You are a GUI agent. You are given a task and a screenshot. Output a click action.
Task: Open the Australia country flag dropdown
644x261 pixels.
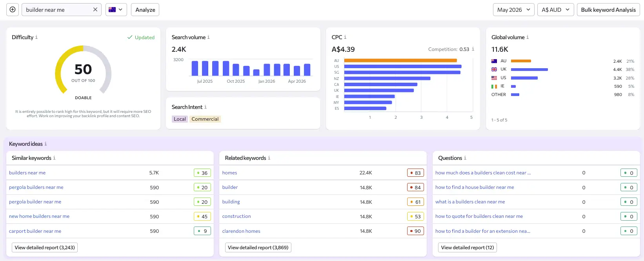pos(116,9)
